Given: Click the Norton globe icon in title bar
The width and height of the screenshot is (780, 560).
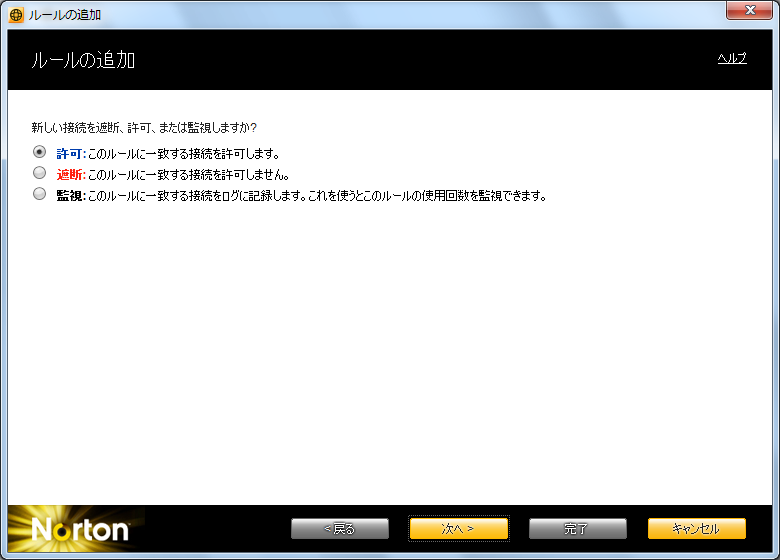Looking at the screenshot, I should [x=15, y=15].
